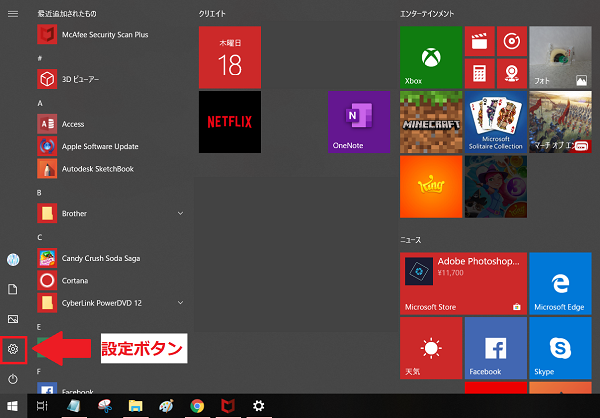Launch Access from the app list

111,124
